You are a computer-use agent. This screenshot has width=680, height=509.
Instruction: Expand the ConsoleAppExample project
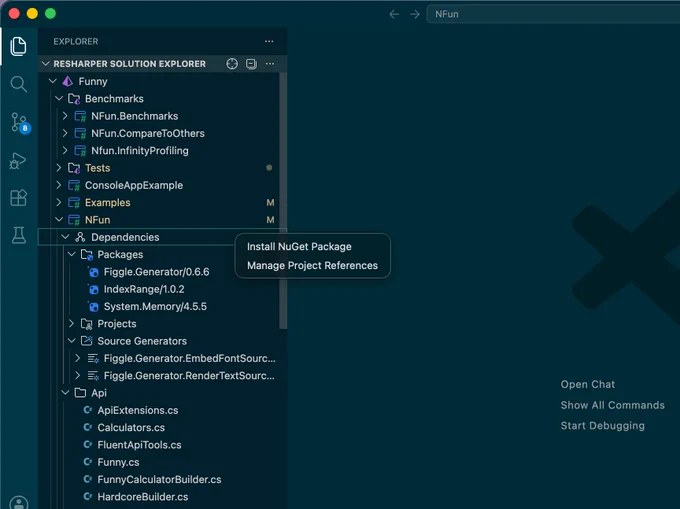[59, 185]
